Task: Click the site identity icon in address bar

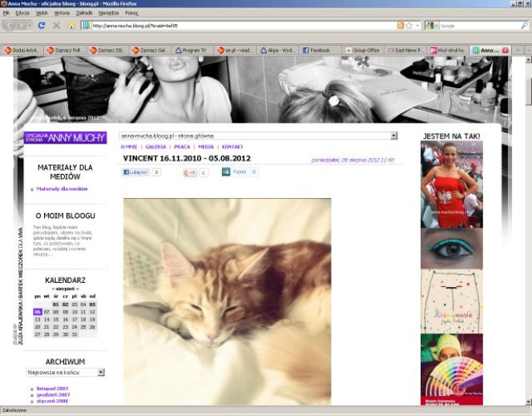Action: (x=87, y=26)
